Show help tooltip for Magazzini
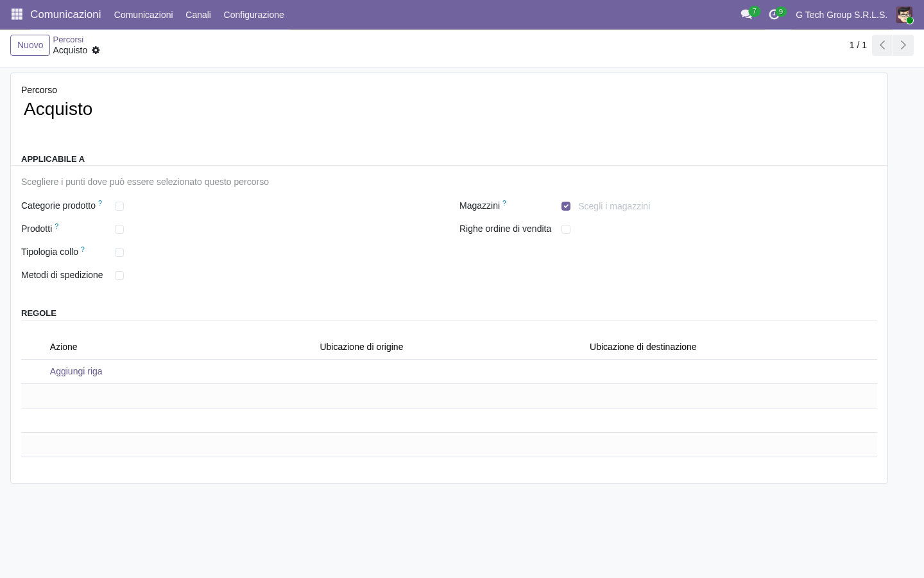Screen dimensions: 924x578 tap(504, 203)
